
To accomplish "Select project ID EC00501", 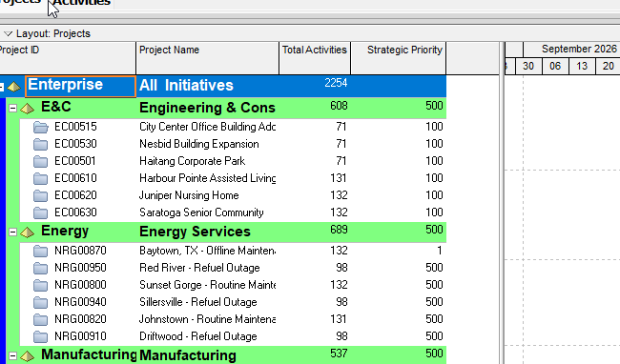I will click(75, 161).
